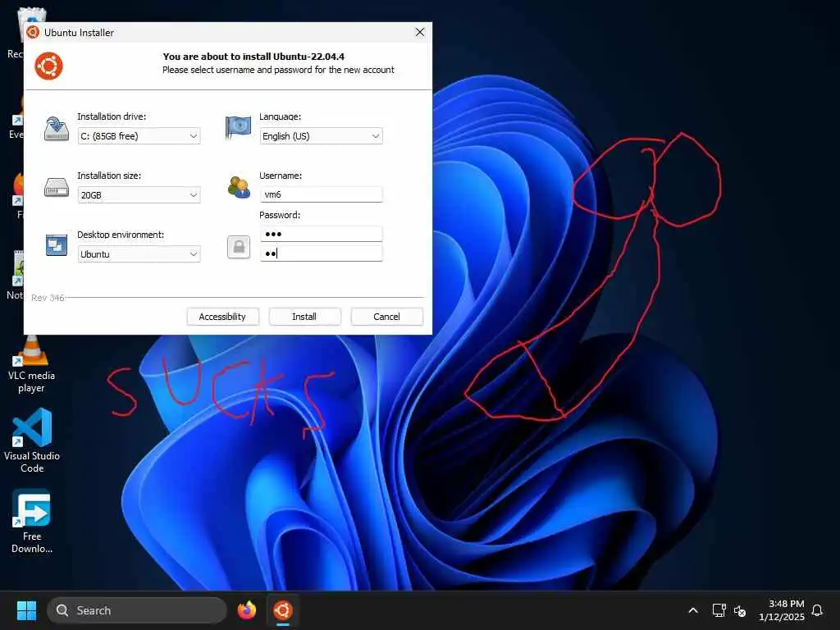Screen dimensions: 840x630
Task: Focus the first Password field
Action: coord(321,234)
